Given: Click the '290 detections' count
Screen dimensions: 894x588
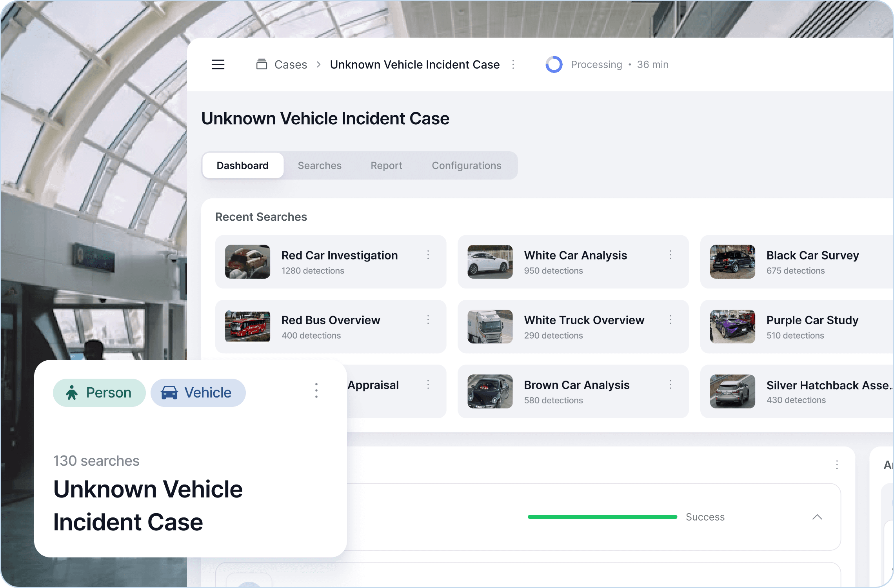Looking at the screenshot, I should [x=554, y=336].
